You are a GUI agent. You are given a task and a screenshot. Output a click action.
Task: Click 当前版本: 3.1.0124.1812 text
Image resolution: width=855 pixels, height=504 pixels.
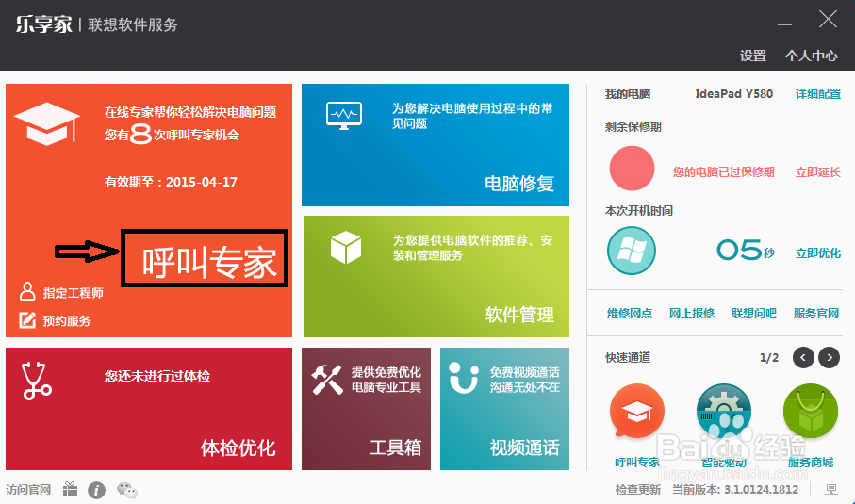pyautogui.click(x=735, y=489)
